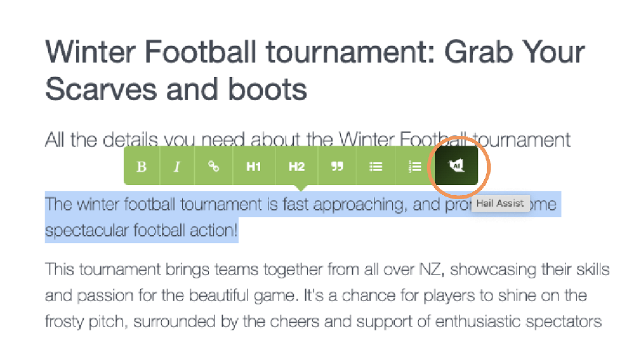627x364 pixels.
Task: Click the highlighted 'spectacular football action!' text
Action: 141,230
